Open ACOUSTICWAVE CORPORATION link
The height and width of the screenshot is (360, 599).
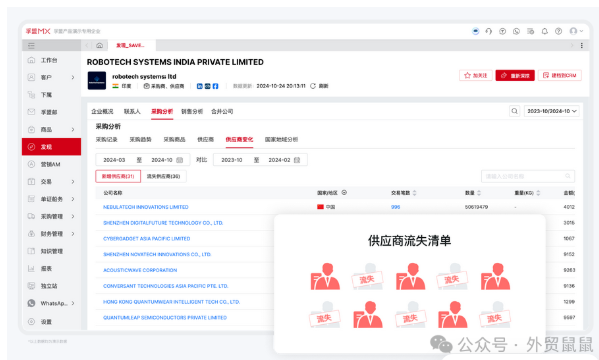[140, 270]
